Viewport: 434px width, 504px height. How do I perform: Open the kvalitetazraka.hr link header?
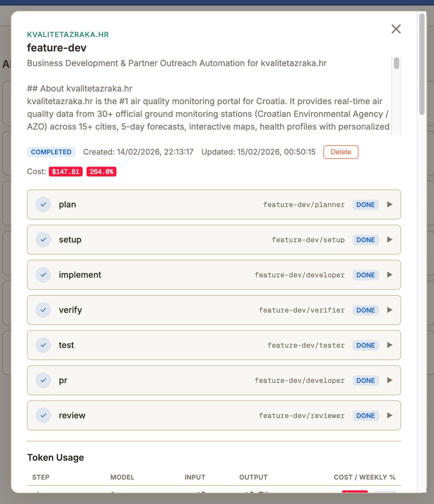(x=68, y=34)
